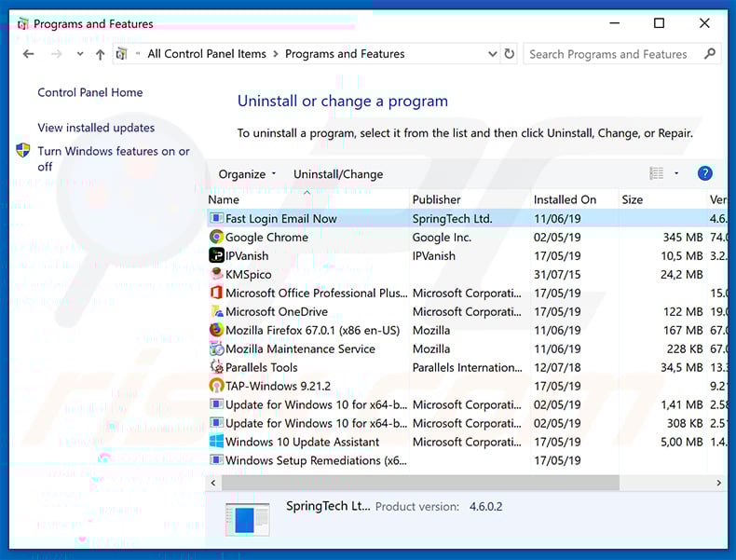Open Control Panel Home link

pyautogui.click(x=90, y=92)
